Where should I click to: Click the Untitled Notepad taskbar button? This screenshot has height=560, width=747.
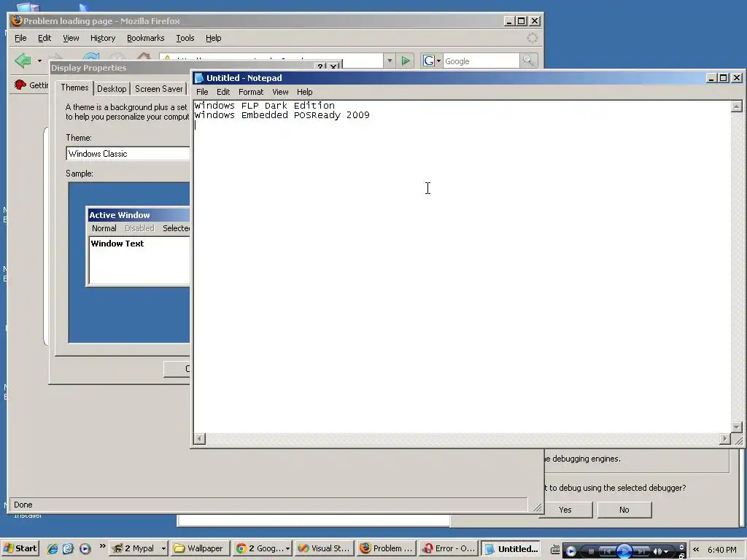pos(511,548)
